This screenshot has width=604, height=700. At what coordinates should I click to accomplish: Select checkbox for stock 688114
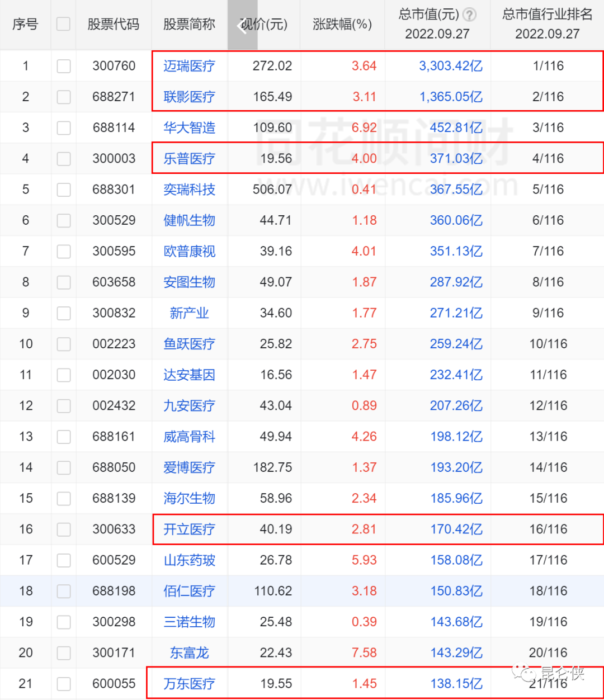click(x=64, y=128)
